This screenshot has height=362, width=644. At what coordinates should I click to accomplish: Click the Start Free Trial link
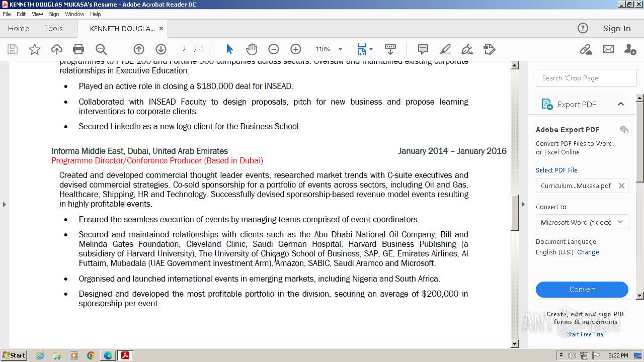tap(586, 334)
